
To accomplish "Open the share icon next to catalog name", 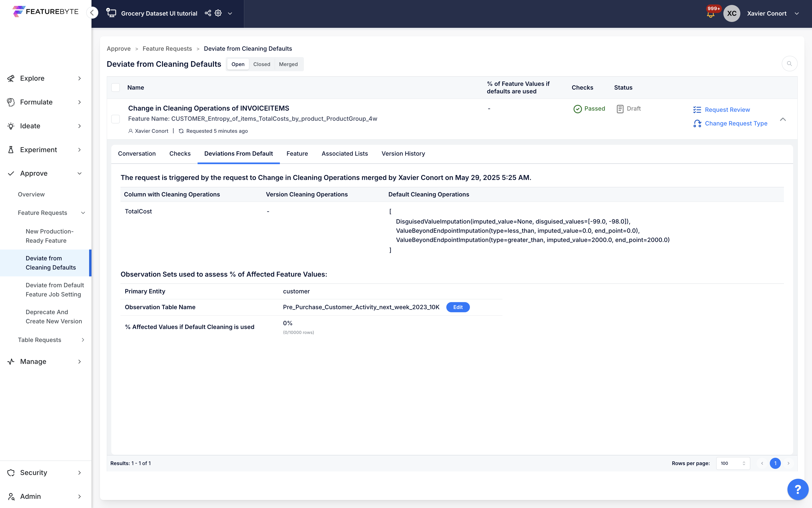I will pos(208,13).
